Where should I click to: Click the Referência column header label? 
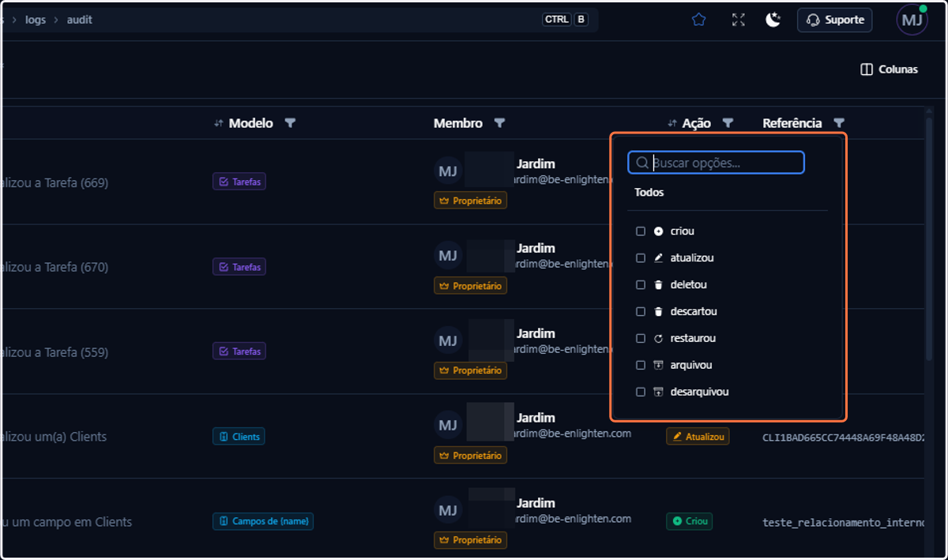[792, 123]
